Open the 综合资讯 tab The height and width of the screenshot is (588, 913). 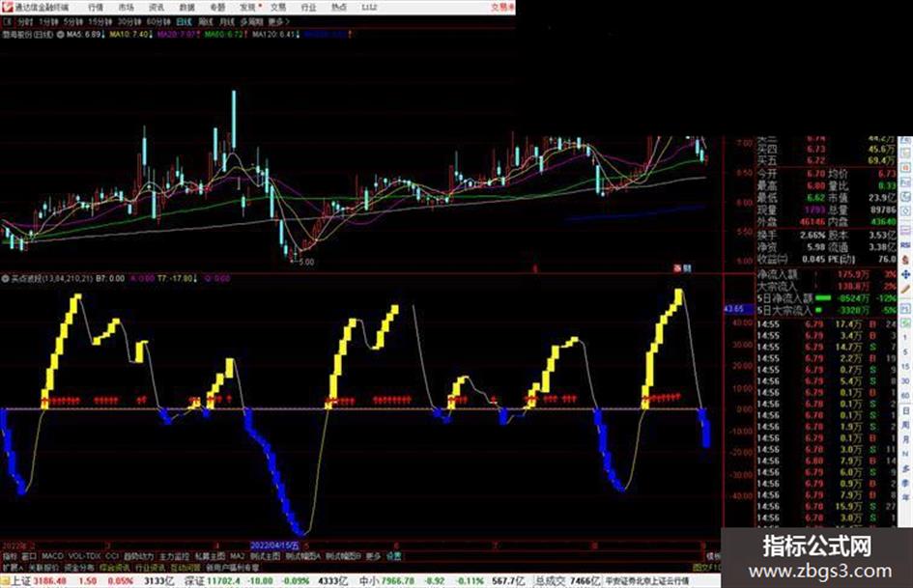point(115,567)
